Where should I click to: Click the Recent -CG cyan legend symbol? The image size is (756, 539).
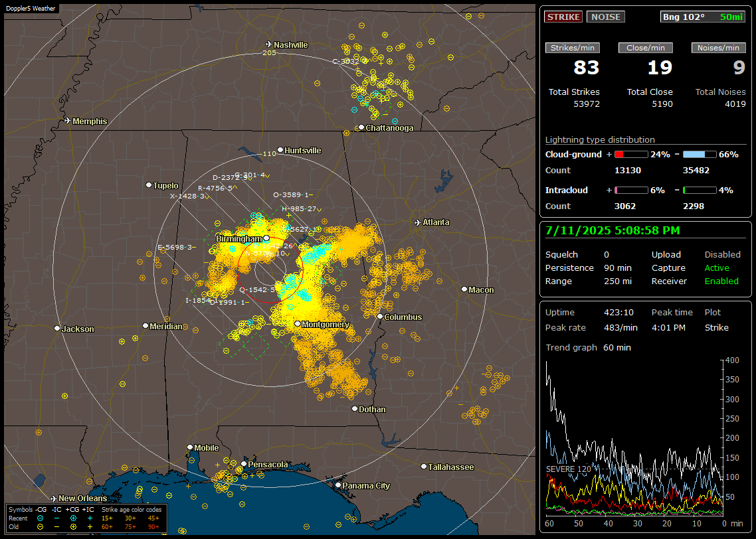click(x=40, y=518)
